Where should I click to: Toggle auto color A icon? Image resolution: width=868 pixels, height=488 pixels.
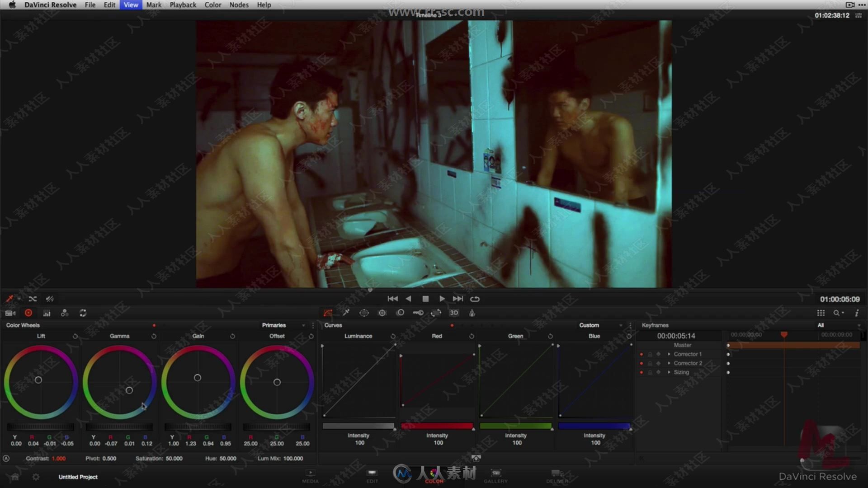click(x=6, y=458)
